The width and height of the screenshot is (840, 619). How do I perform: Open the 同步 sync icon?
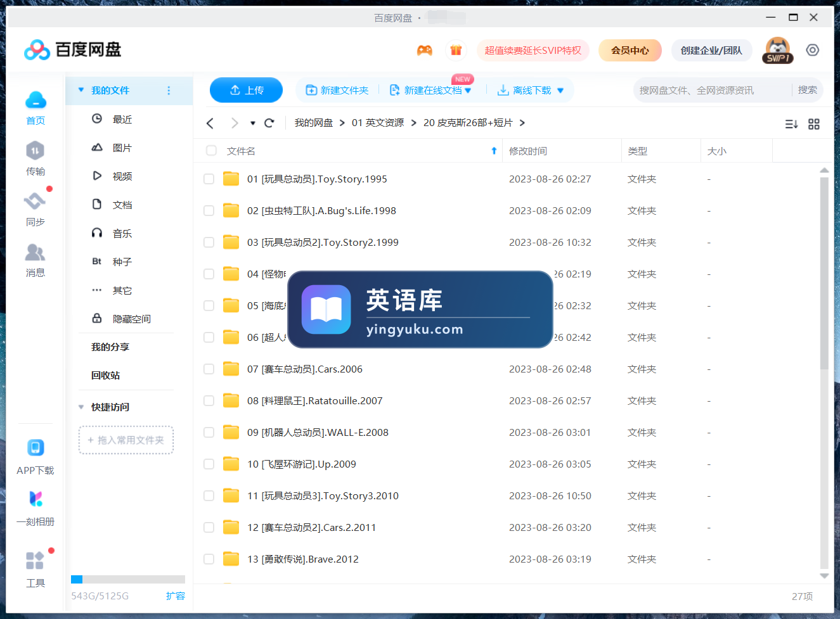[35, 201]
